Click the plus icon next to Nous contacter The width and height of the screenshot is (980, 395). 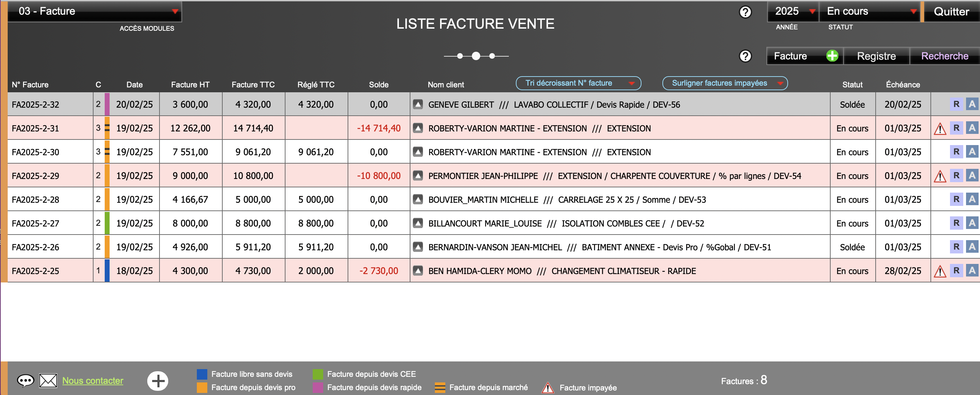click(x=157, y=381)
